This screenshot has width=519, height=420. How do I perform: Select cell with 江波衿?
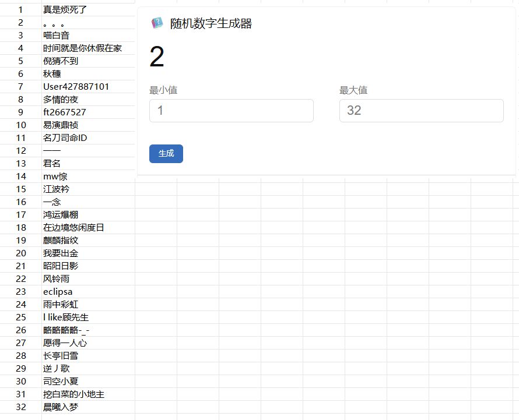point(89,189)
